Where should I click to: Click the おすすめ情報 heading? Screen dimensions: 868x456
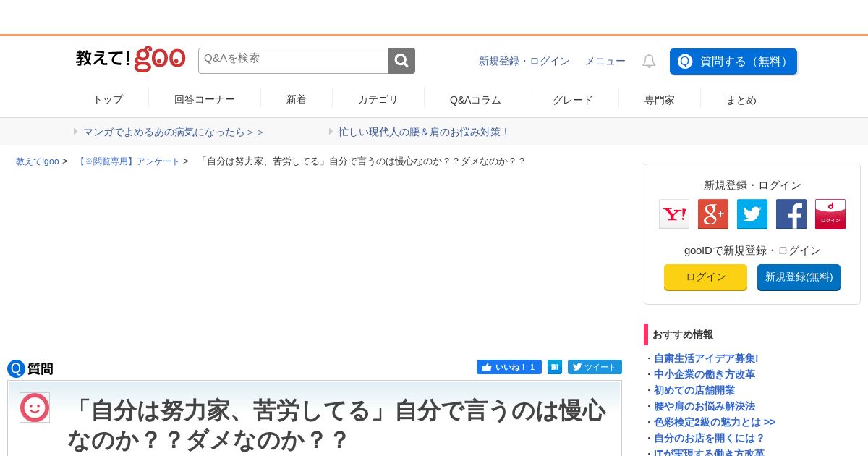point(683,334)
